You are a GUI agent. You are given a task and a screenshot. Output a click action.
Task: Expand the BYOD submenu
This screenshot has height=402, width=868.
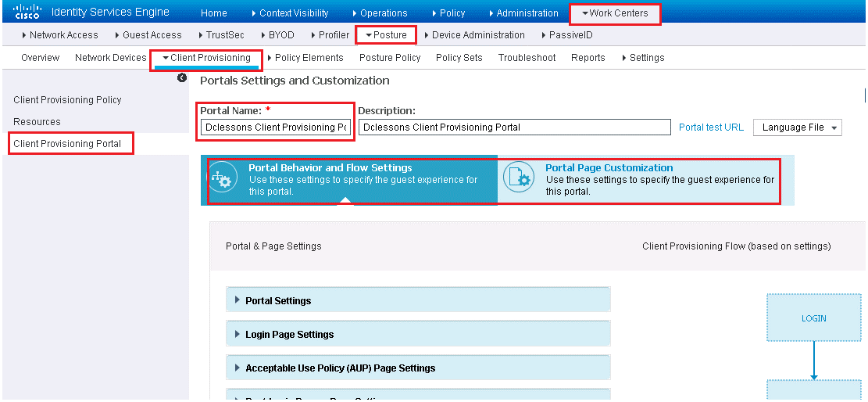(277, 35)
